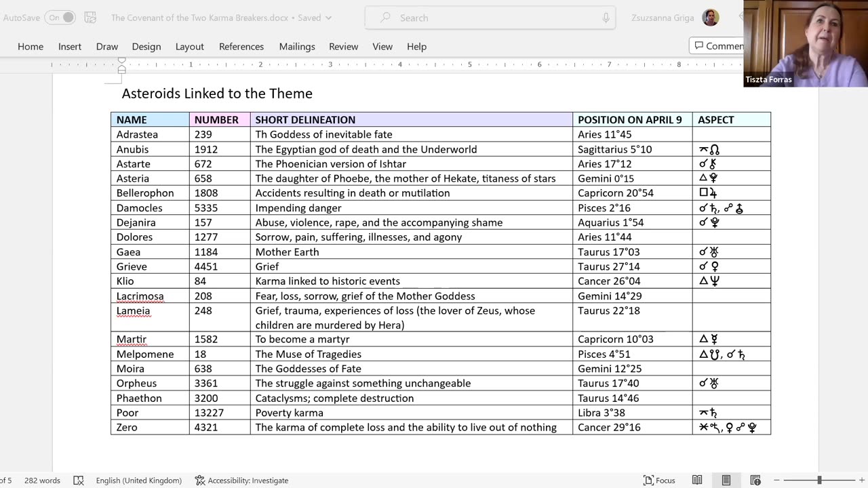This screenshot has height=488, width=868.
Task: Click the Moira name cell
Action: pos(150,369)
